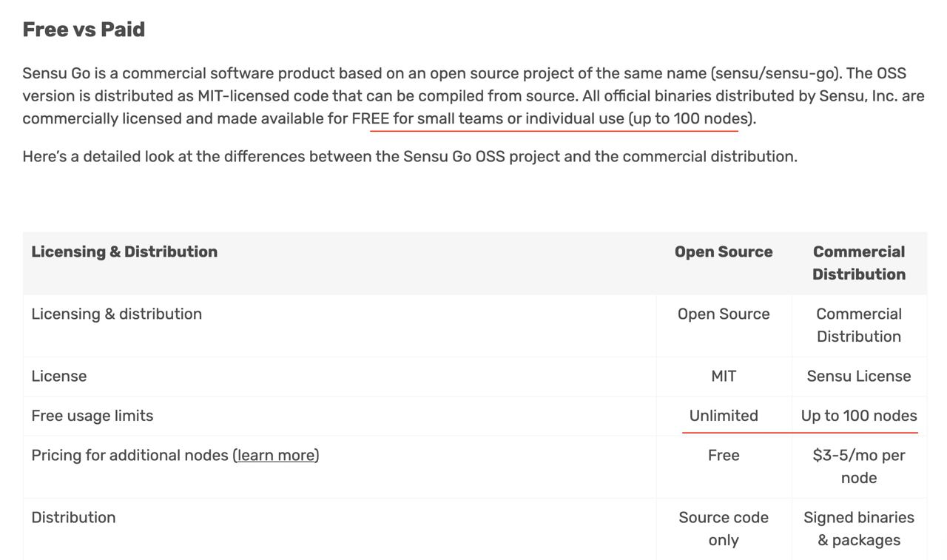Image resolution: width=947 pixels, height=560 pixels.
Task: Select the 'Free vs Paid' heading
Action: pyautogui.click(x=84, y=30)
